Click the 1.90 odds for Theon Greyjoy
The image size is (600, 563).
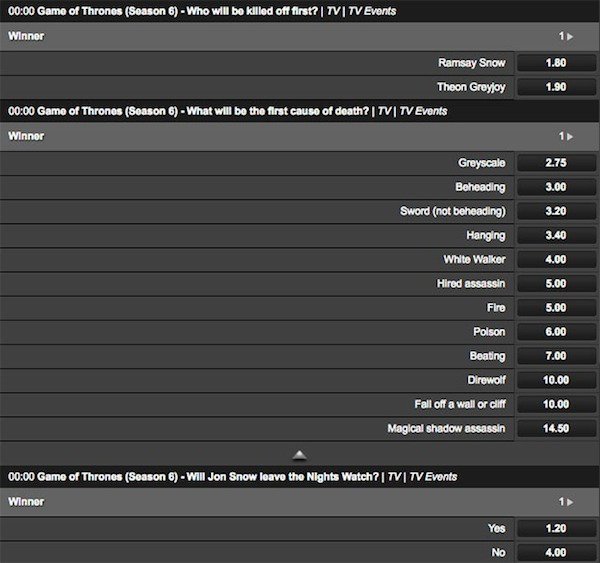coord(556,87)
